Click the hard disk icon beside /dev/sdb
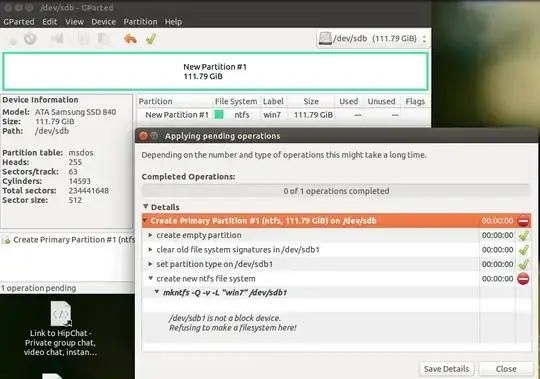 (325, 39)
